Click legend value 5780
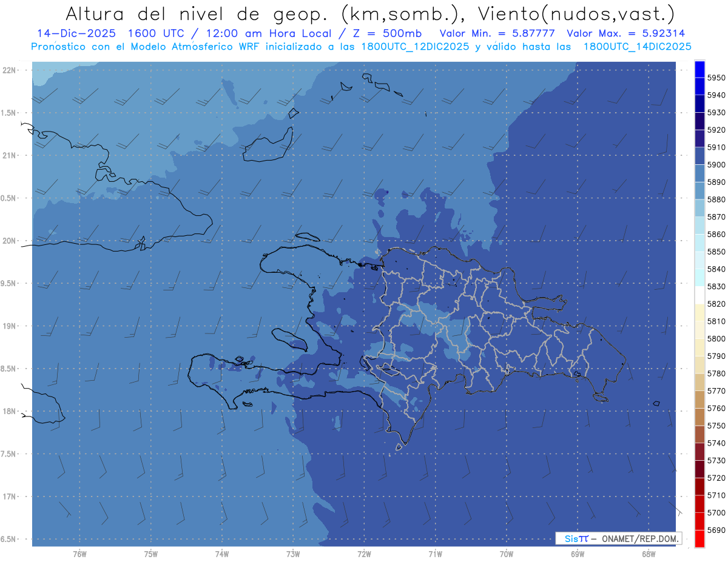This screenshot has width=728, height=562. pos(716,373)
